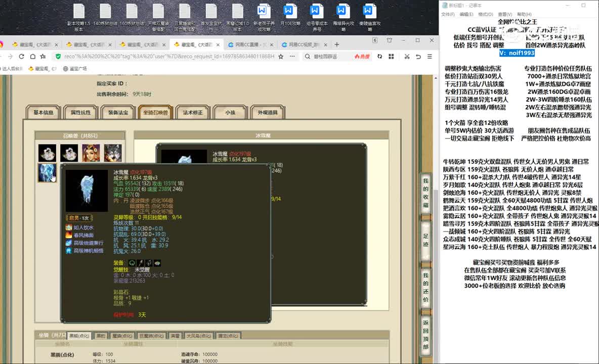Open the browser favorites list icon

pyautogui.click(x=43, y=57)
